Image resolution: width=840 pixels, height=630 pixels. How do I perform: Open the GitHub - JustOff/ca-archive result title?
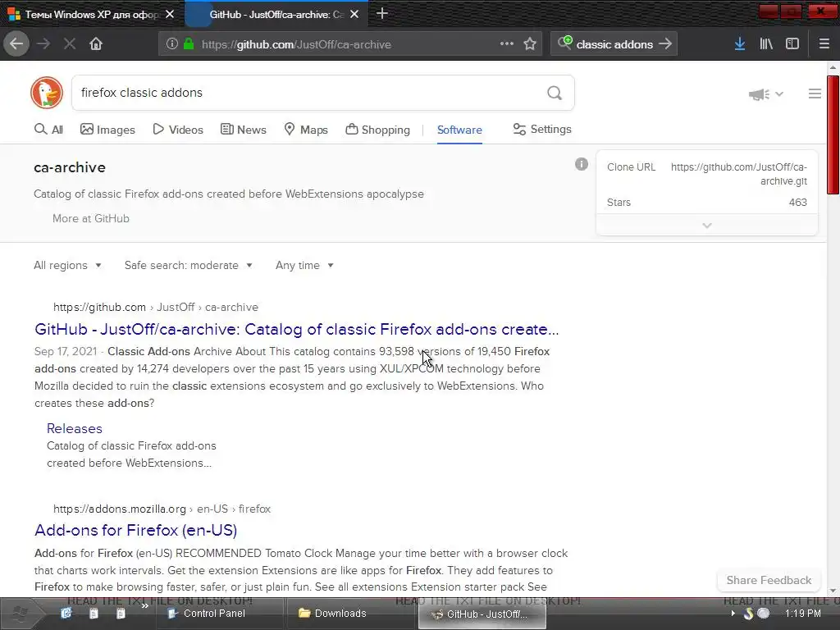[296, 329]
